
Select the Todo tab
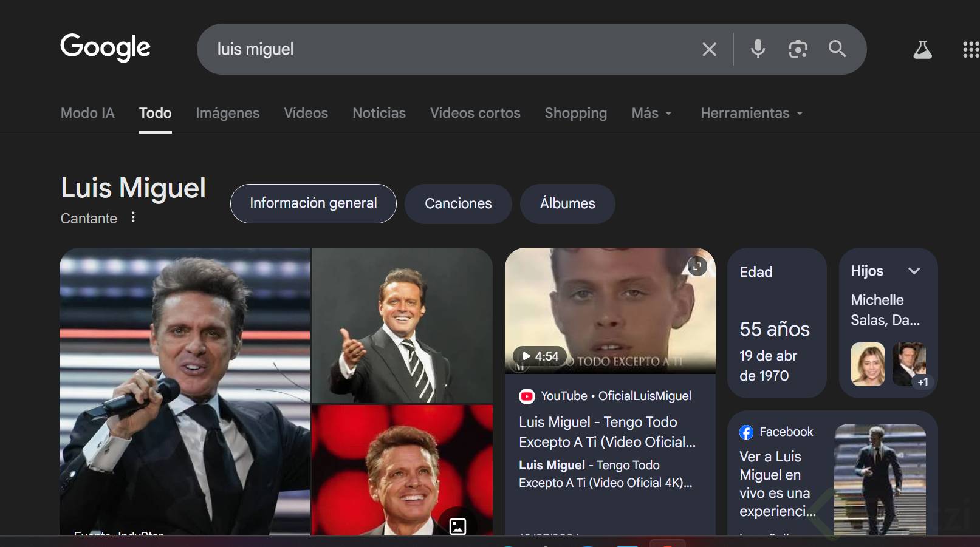pyautogui.click(x=156, y=113)
